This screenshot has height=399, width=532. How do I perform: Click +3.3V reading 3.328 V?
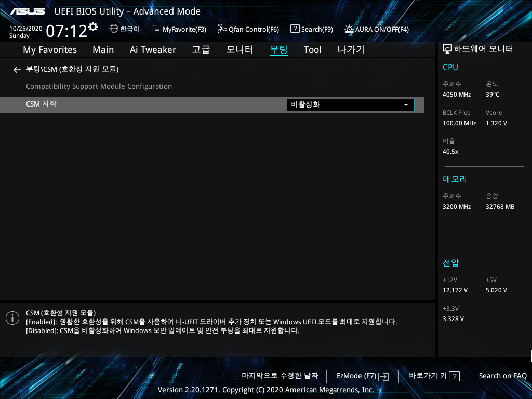tap(453, 319)
